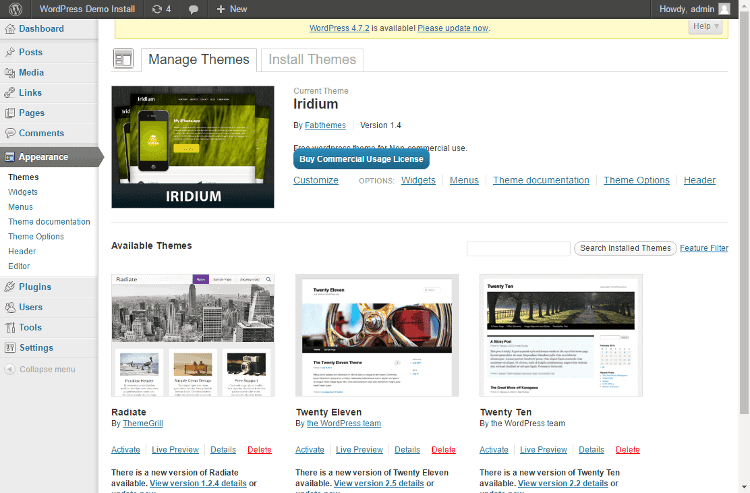Viewport: 750px width, 493px height.
Task: Activate the Twenty Eleven theme
Action: click(310, 450)
